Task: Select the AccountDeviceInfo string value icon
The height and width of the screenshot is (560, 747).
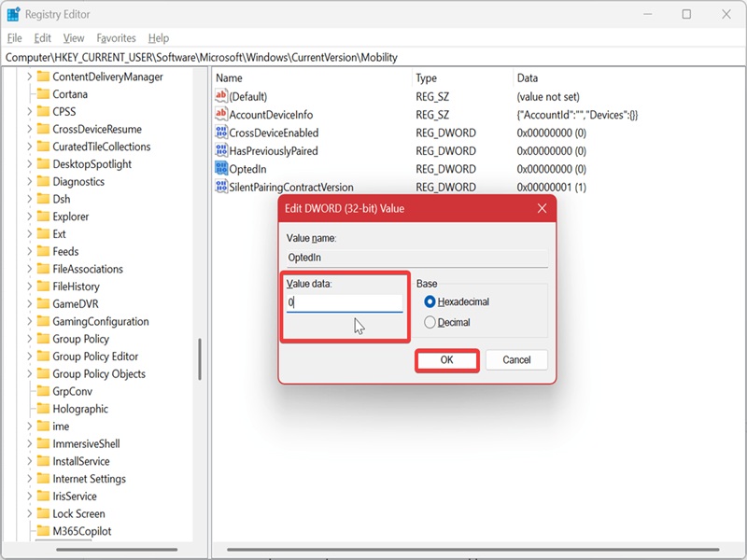Action: coord(221,114)
